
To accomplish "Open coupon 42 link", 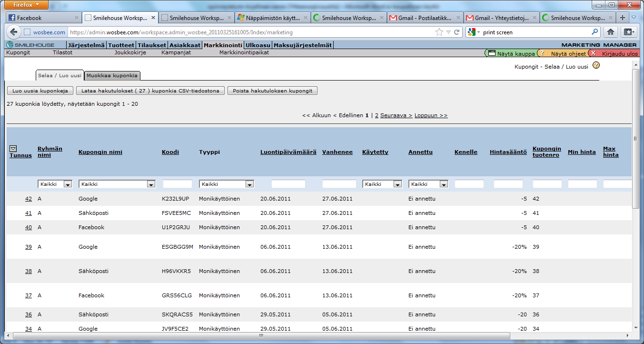I will (x=29, y=199).
